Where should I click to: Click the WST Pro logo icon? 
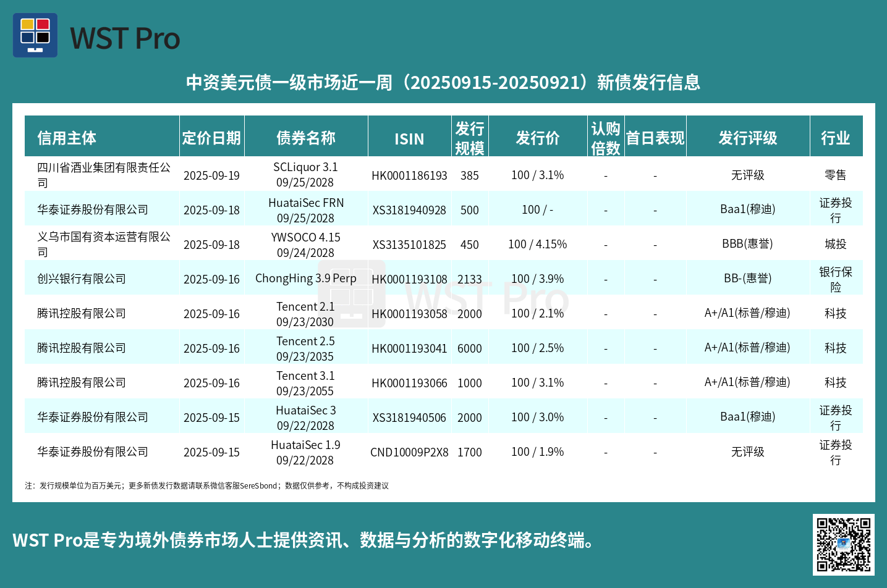coord(35,35)
